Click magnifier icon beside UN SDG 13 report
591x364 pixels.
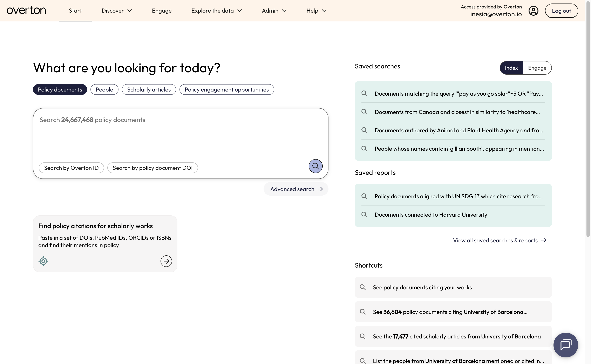click(x=364, y=196)
